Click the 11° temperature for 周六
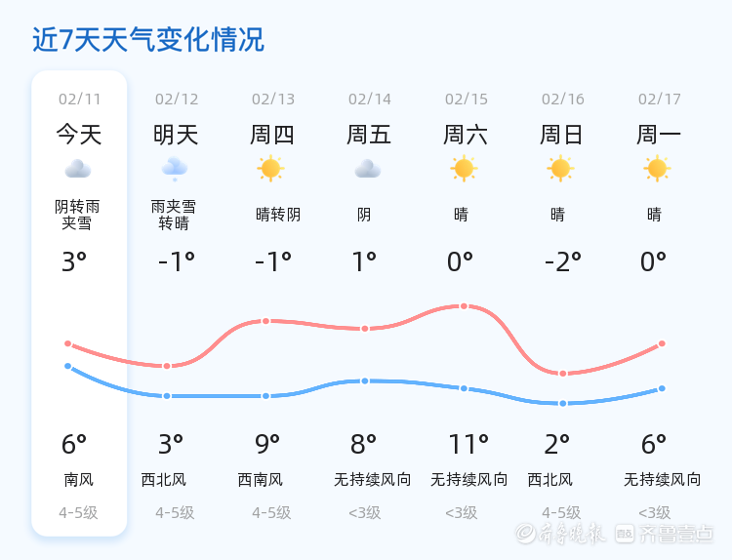 coord(468,444)
